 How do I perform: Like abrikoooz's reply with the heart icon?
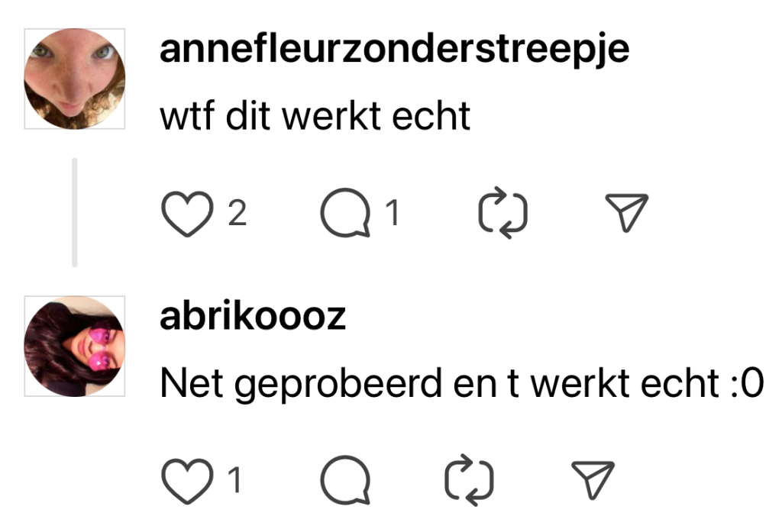click(187, 481)
